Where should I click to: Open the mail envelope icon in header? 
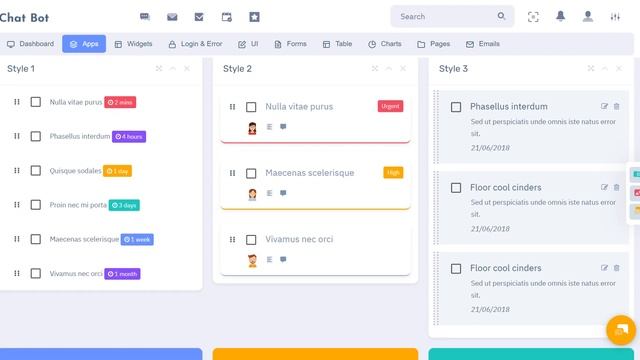(x=172, y=17)
